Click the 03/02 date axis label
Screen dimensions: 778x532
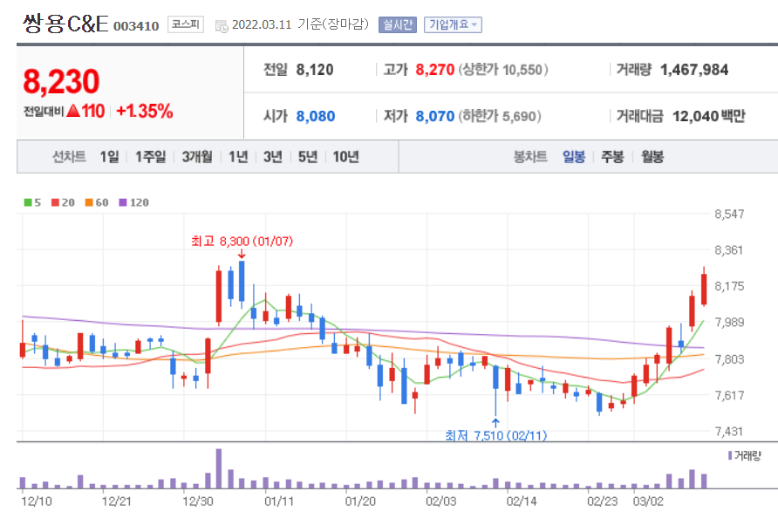[648, 501]
